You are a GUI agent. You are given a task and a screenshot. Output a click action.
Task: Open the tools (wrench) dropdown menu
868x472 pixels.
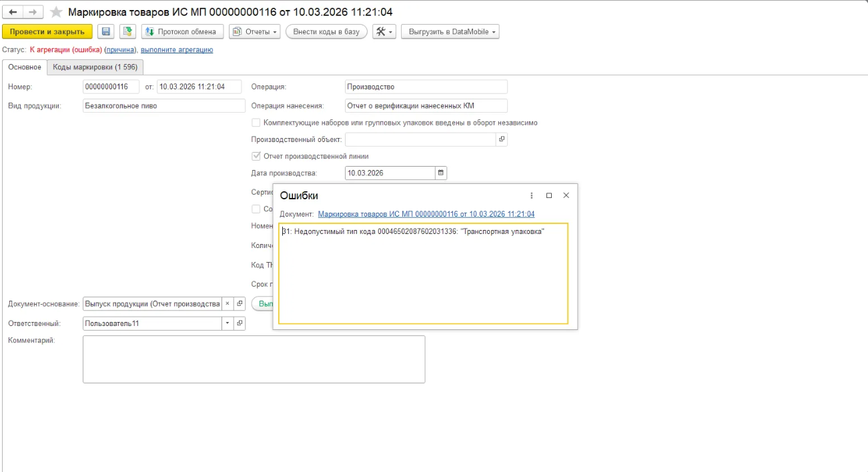tap(384, 32)
